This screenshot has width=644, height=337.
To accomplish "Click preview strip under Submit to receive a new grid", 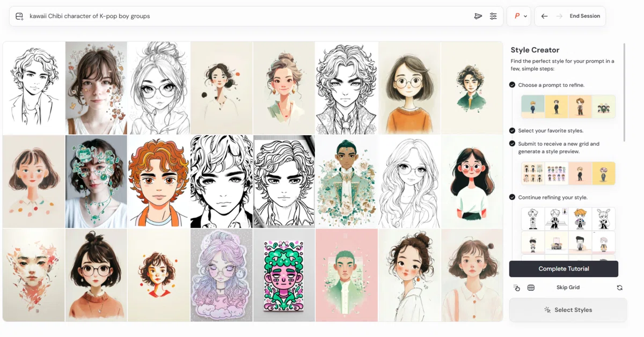I will click(x=568, y=173).
